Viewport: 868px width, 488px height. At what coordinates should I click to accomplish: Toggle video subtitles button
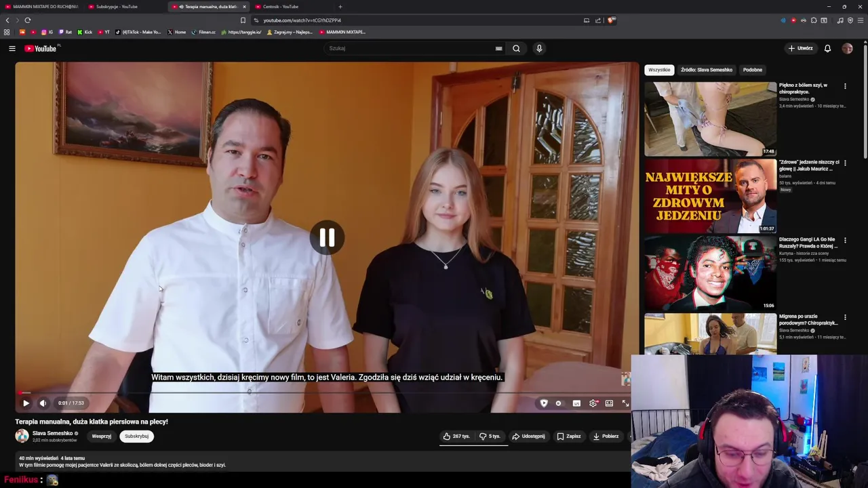click(x=576, y=403)
